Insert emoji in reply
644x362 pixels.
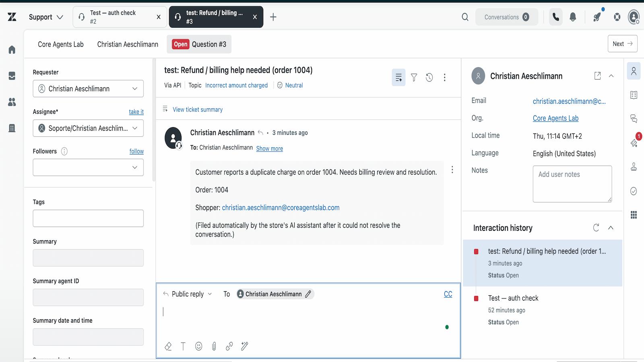click(x=198, y=346)
